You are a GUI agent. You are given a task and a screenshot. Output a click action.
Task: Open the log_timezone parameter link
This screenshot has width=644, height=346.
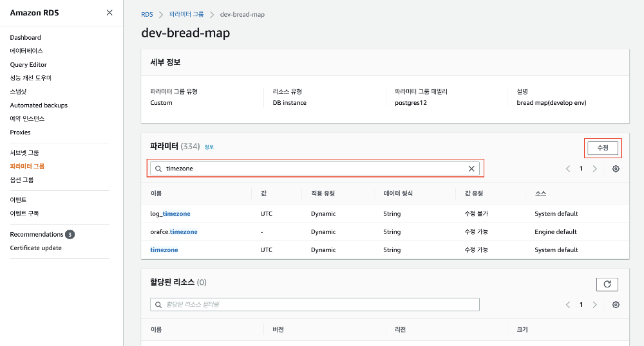tap(170, 214)
